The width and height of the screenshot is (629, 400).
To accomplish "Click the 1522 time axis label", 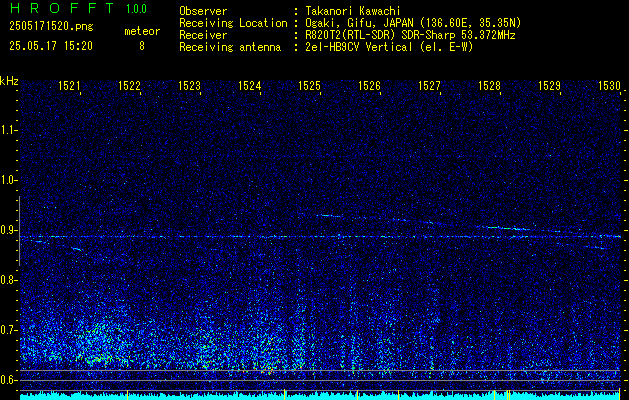I will [130, 85].
